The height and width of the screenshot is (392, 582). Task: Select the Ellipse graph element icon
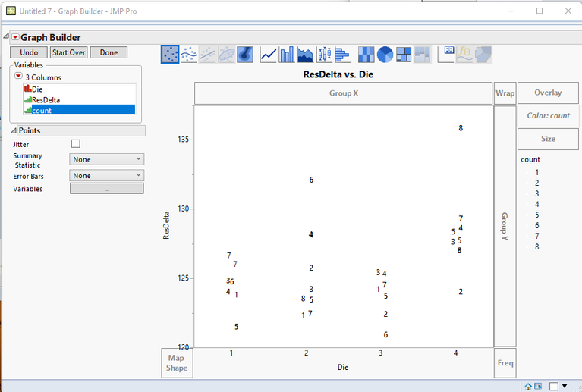(226, 55)
